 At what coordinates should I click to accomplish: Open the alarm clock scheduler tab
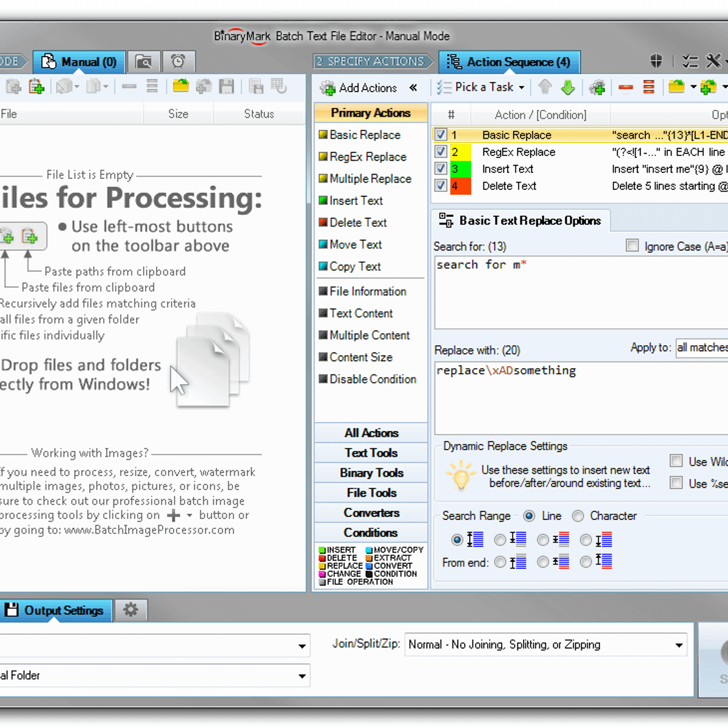(x=178, y=62)
